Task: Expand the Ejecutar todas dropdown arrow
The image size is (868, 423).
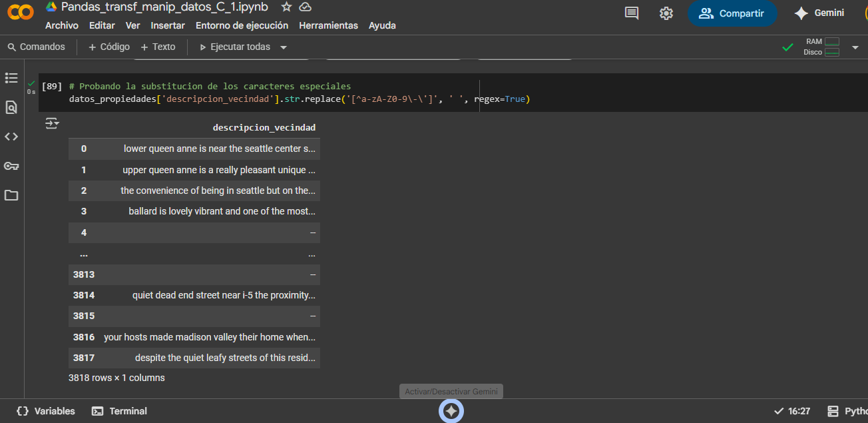Action: tap(284, 47)
